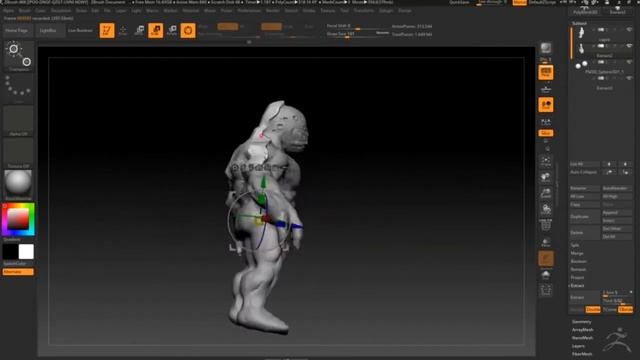This screenshot has width=640, height=360.
Task: Select the Rotate mode icon
Action: (172, 31)
